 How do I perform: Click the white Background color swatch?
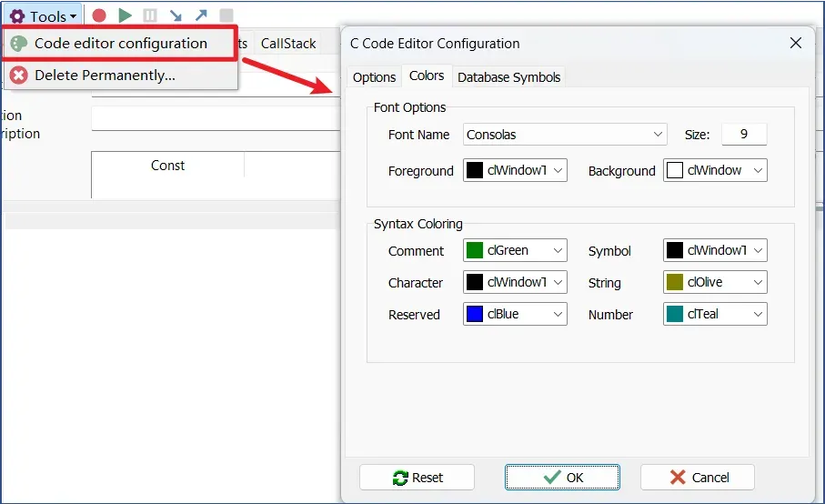coord(675,170)
